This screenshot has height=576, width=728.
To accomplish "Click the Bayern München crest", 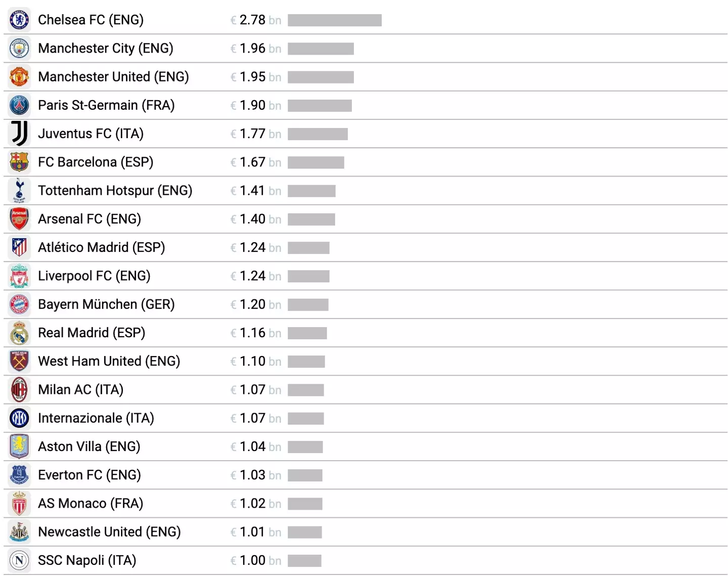I will pos(19,304).
